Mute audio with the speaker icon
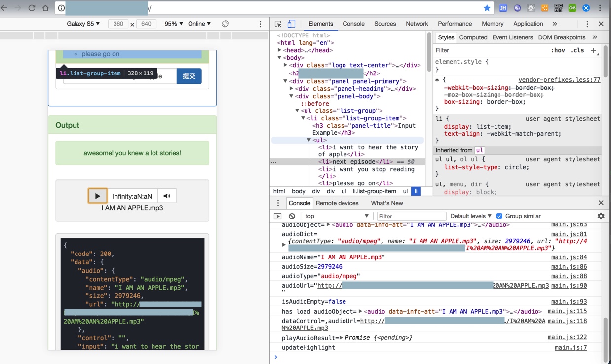This screenshot has width=611, height=364. tap(167, 196)
